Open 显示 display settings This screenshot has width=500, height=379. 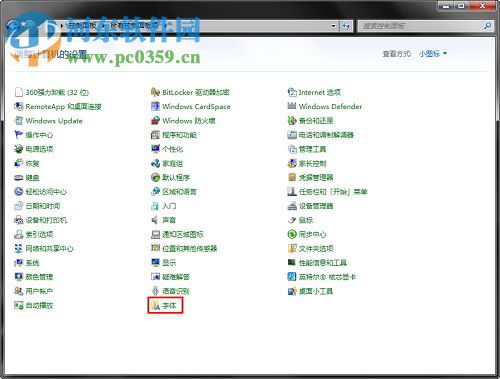(x=163, y=263)
